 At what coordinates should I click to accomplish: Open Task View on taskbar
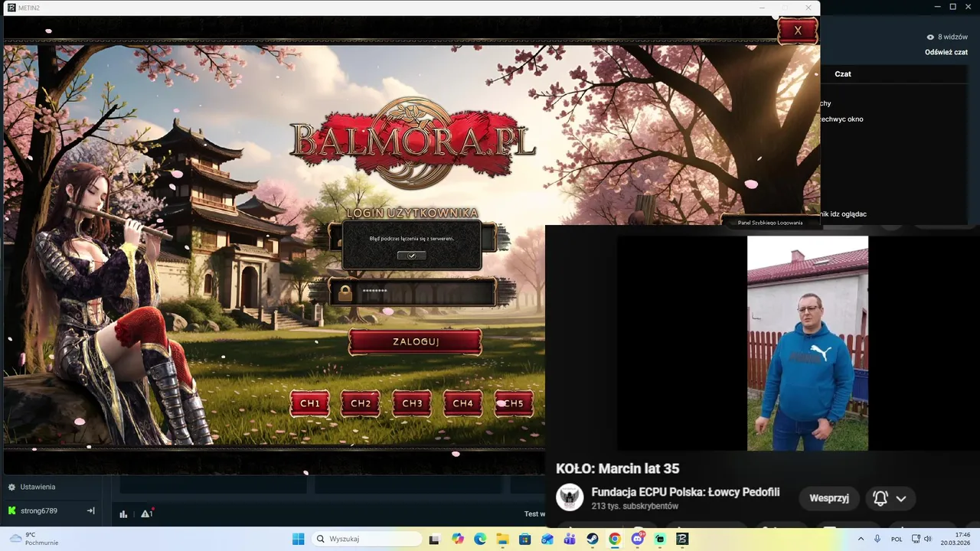click(x=434, y=539)
